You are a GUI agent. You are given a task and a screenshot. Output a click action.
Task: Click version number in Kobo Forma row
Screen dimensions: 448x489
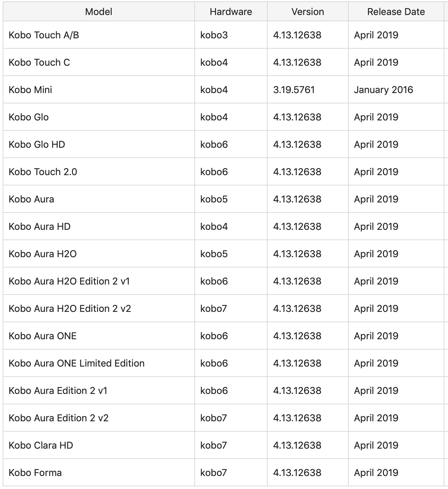coord(297,473)
